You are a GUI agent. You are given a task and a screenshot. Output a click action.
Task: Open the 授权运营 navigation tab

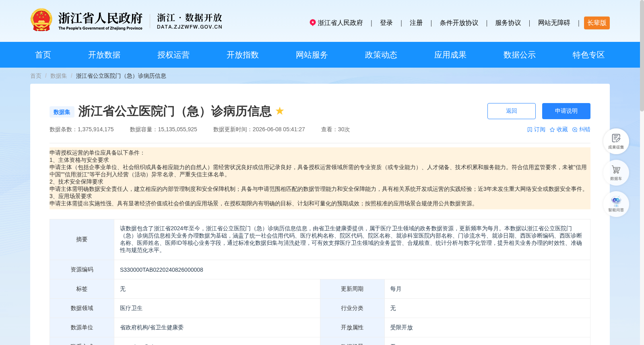click(x=173, y=55)
